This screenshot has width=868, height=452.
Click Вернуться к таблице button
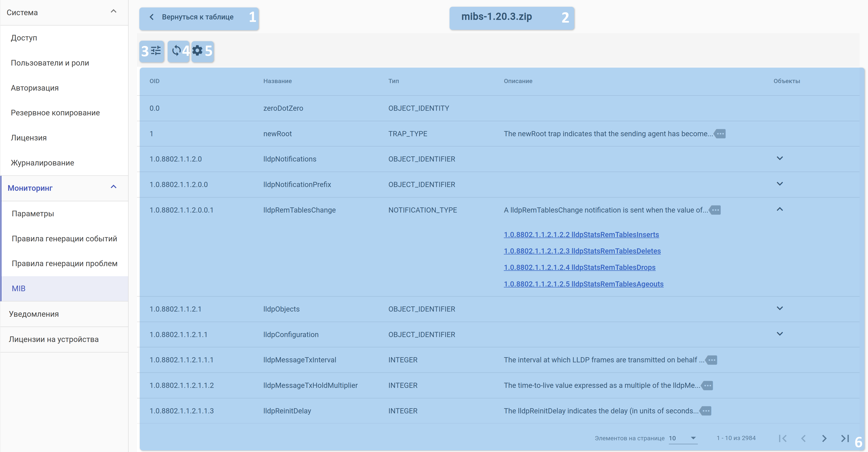[198, 17]
